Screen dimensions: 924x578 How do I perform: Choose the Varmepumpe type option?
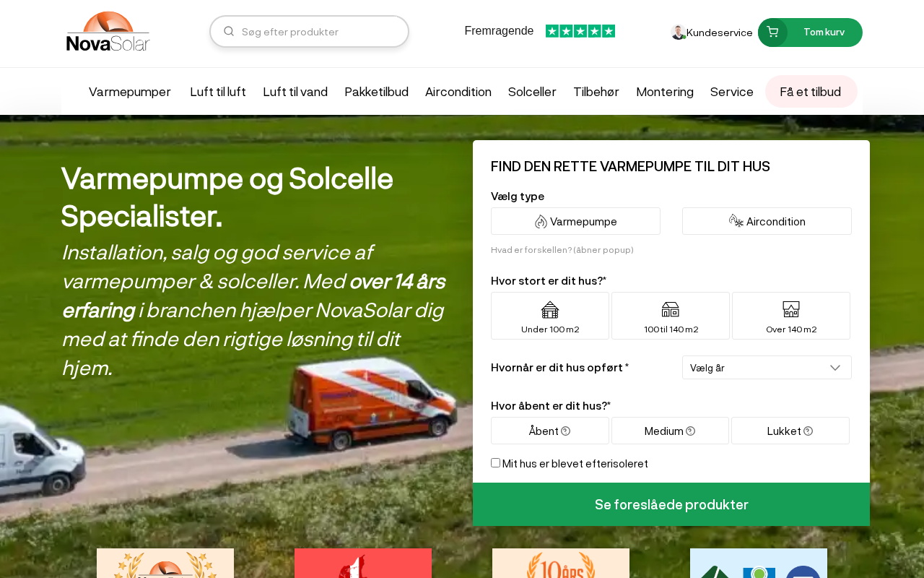(575, 221)
